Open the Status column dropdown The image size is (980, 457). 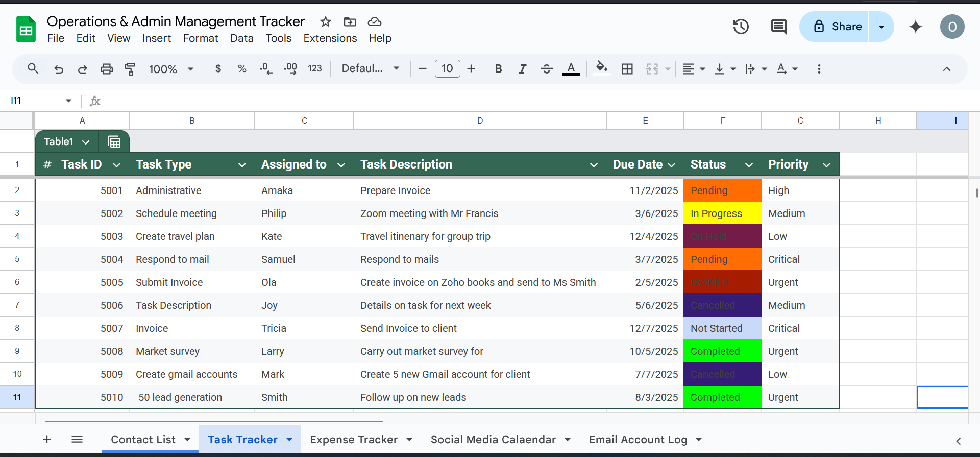(x=749, y=165)
